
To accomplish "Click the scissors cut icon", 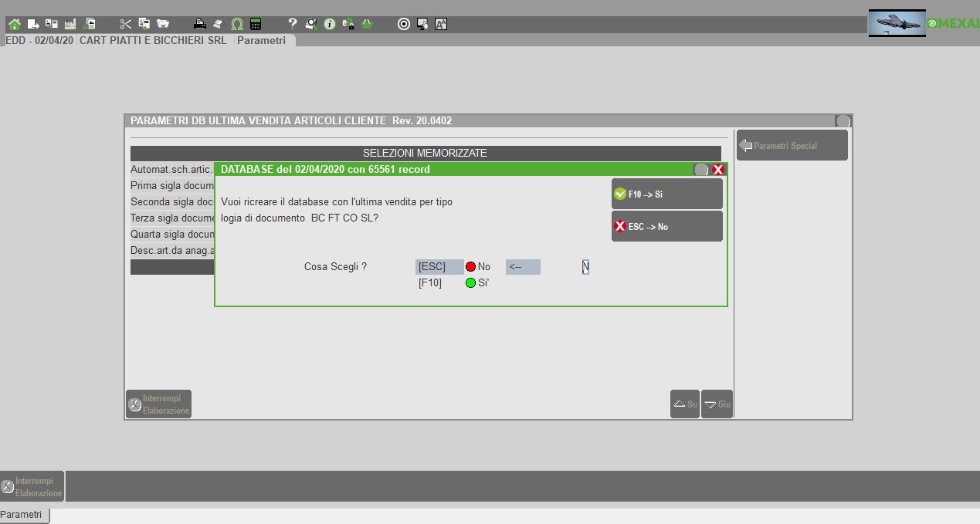I will click(125, 24).
